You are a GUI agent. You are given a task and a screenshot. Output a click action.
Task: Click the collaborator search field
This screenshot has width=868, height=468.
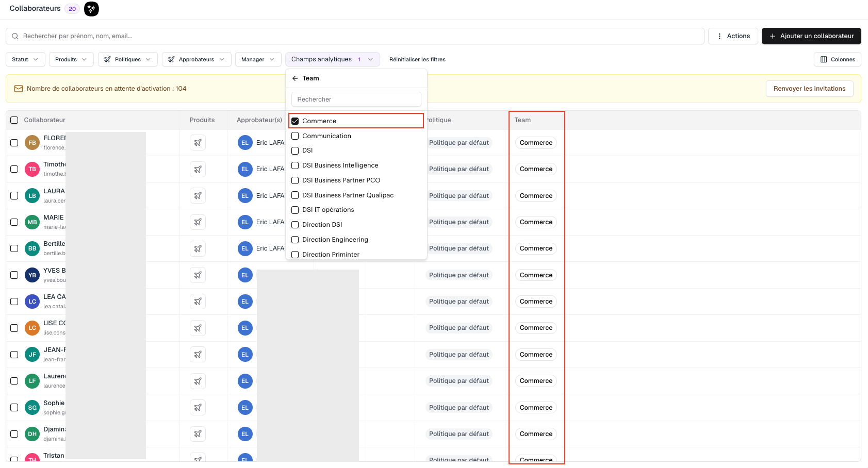click(355, 36)
